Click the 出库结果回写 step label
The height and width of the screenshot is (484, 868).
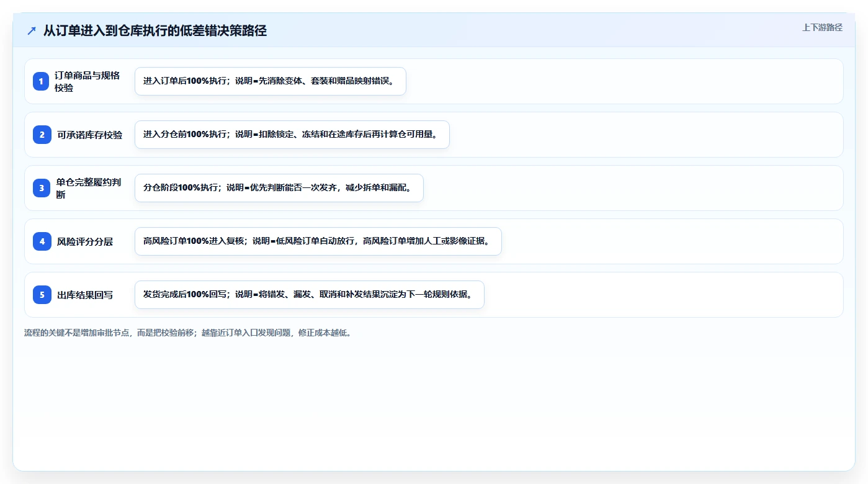pos(85,295)
